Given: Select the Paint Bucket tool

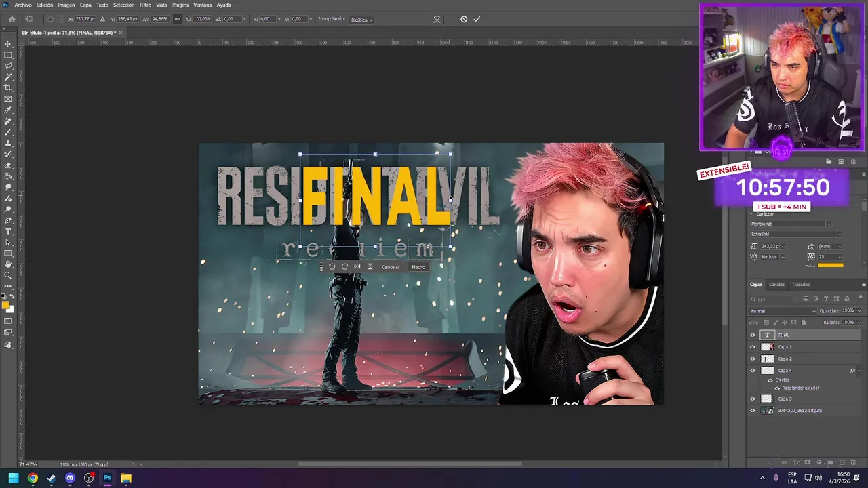Looking at the screenshot, I should (8, 176).
